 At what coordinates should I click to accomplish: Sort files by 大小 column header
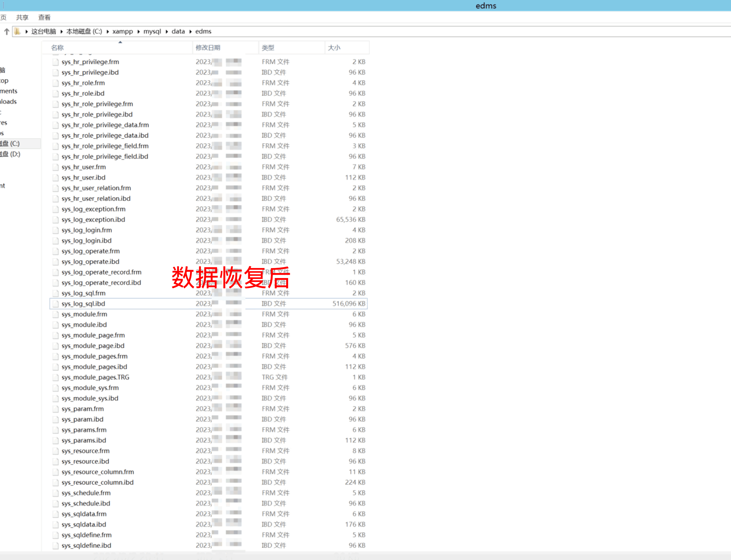point(334,48)
